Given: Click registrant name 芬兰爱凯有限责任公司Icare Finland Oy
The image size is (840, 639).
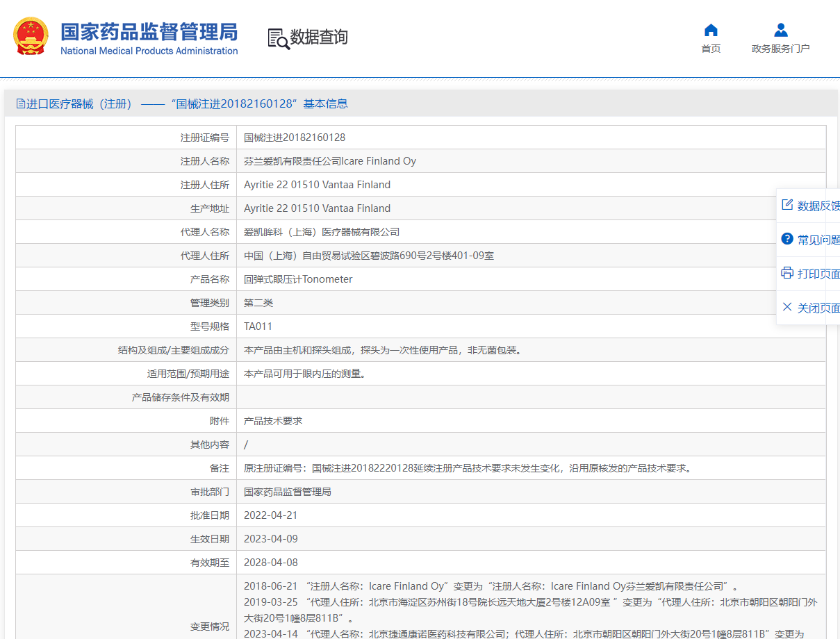Looking at the screenshot, I should (x=330, y=161).
